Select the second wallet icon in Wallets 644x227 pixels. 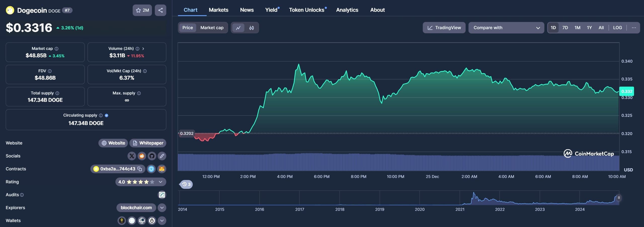tap(132, 221)
